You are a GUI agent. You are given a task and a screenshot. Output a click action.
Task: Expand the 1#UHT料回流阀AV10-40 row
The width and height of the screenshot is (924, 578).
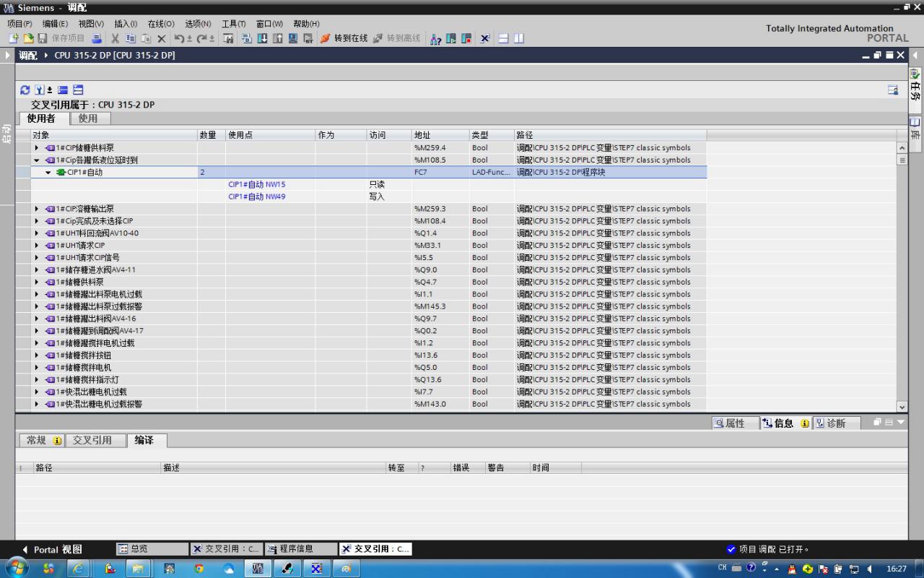[37, 233]
